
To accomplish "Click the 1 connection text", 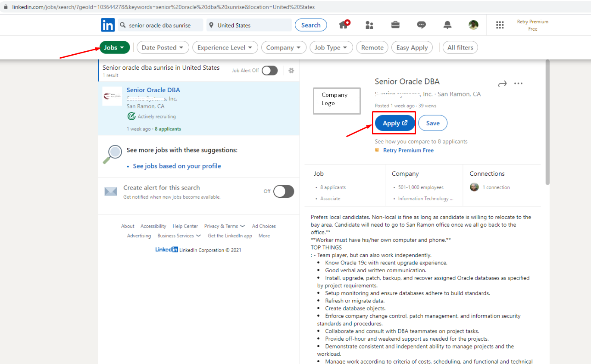I will click(x=496, y=187).
